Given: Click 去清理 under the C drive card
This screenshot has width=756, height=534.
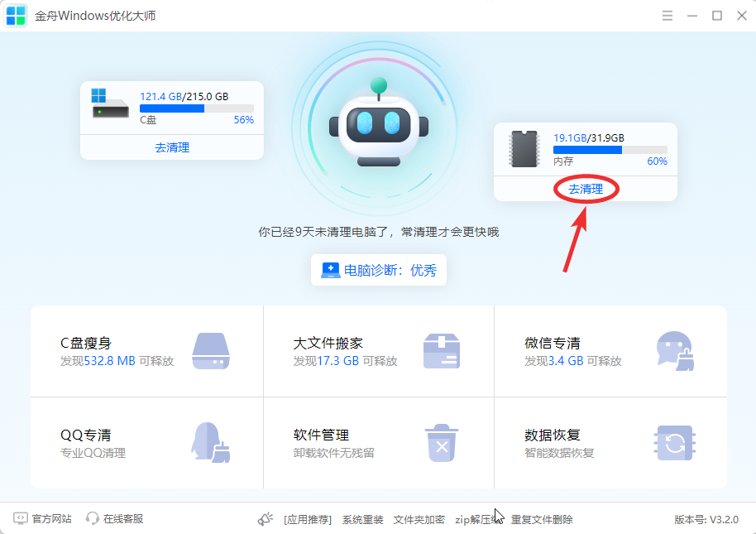Looking at the screenshot, I should click(172, 147).
